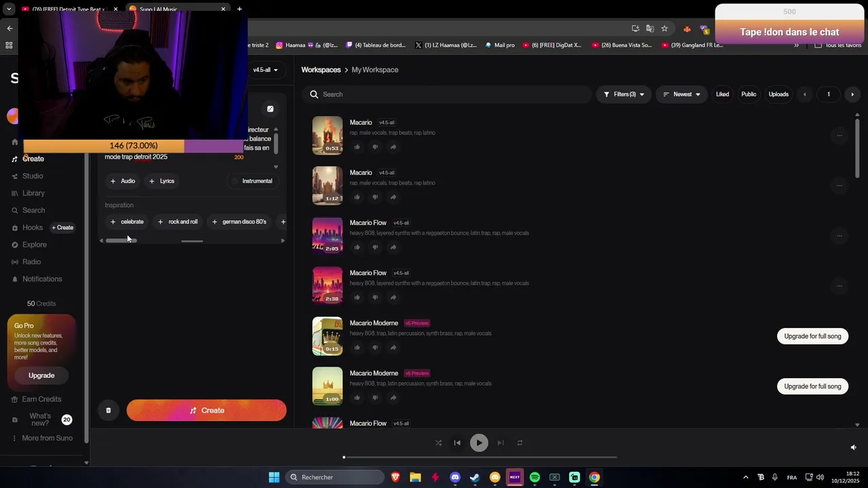The image size is (868, 488).
Task: Toggle the Liked filter
Action: point(722,94)
